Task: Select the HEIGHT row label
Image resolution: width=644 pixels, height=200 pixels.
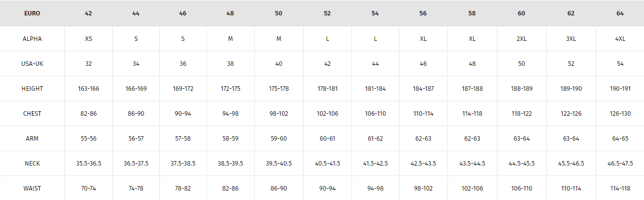Action: point(32,89)
